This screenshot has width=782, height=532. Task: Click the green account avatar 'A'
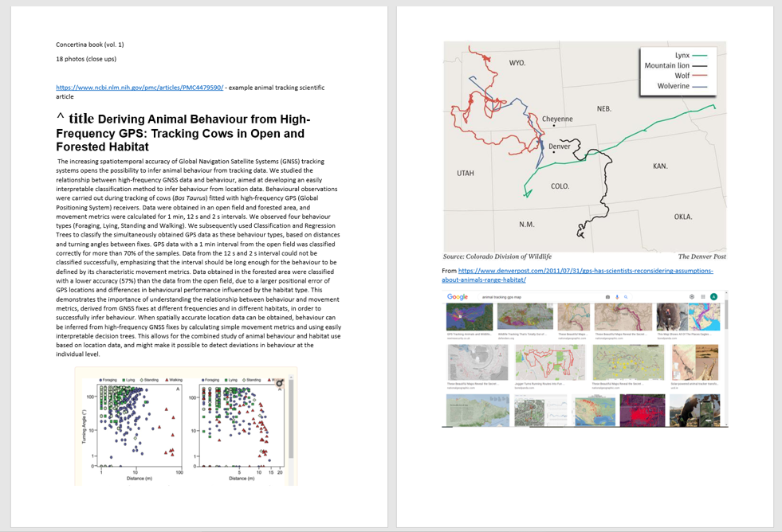714,297
